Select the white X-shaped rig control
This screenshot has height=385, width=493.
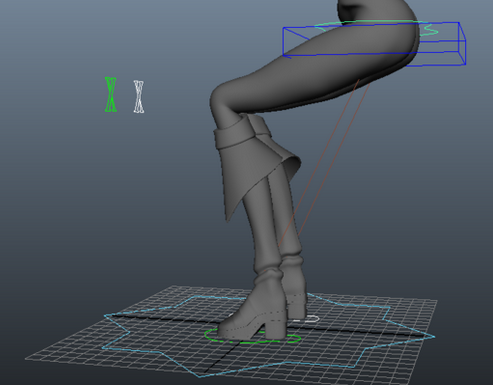pos(139,97)
